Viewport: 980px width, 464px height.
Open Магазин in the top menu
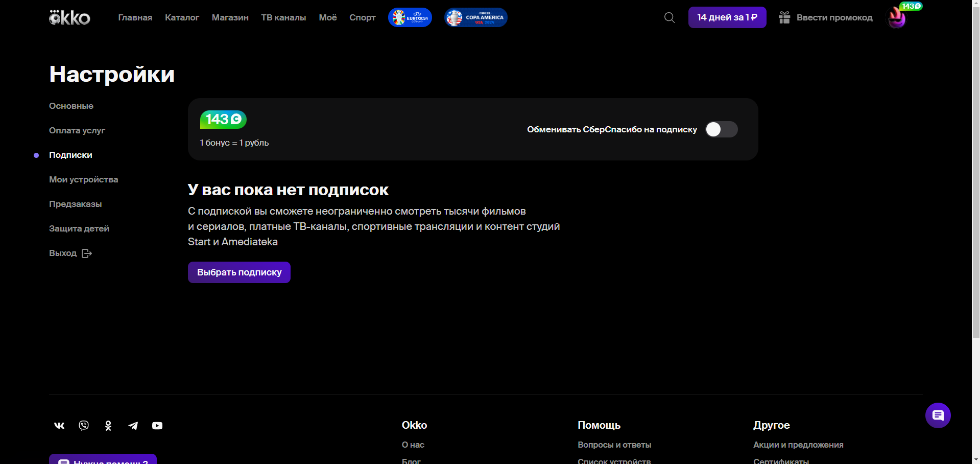coord(230,17)
